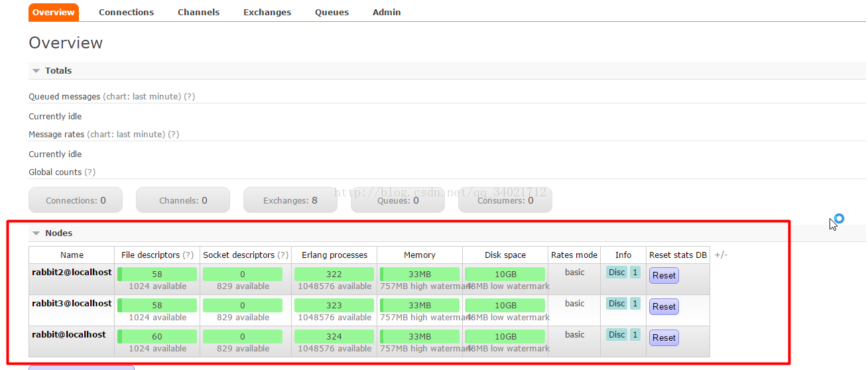Image resolution: width=868 pixels, height=370 pixels.
Task: Open File descriptors help (?) icon
Action: click(188, 255)
